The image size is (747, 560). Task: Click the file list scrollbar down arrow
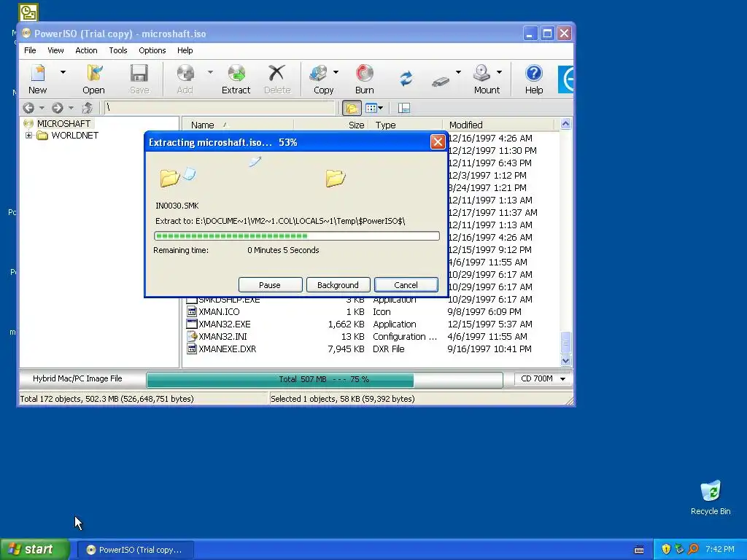(x=565, y=361)
